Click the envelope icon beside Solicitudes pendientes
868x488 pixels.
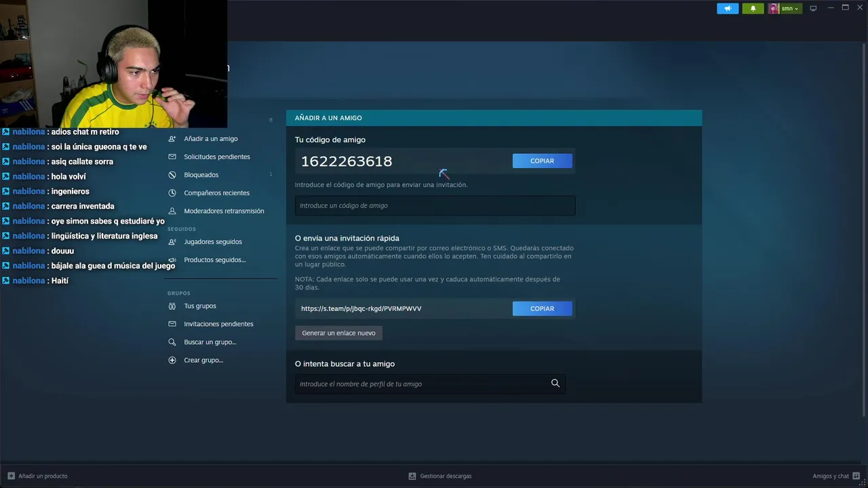pos(172,157)
